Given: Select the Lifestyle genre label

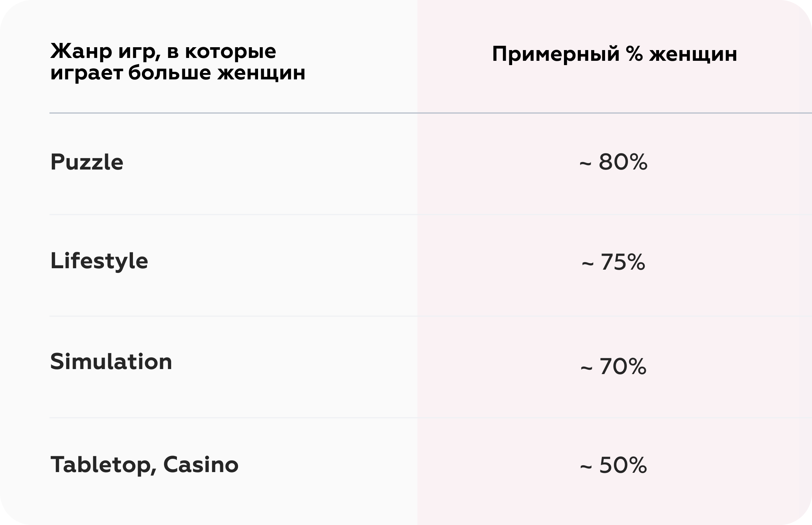Looking at the screenshot, I should pyautogui.click(x=99, y=261).
